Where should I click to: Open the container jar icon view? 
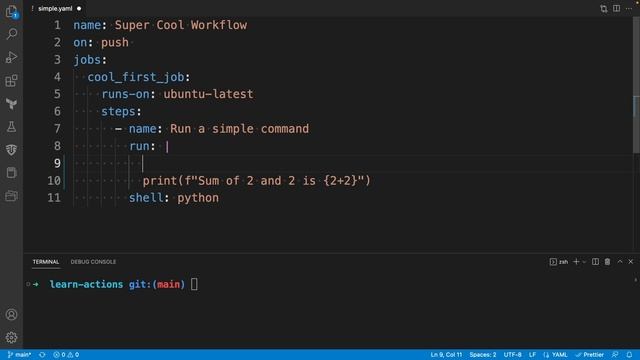click(x=11, y=173)
